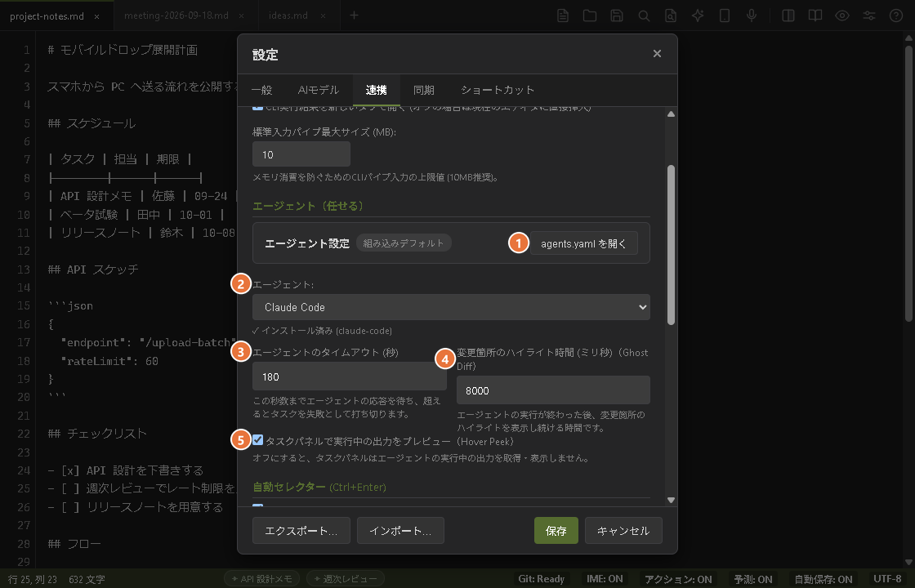Switch to the 同期 settings tab
The image size is (915, 588).
pyautogui.click(x=424, y=90)
